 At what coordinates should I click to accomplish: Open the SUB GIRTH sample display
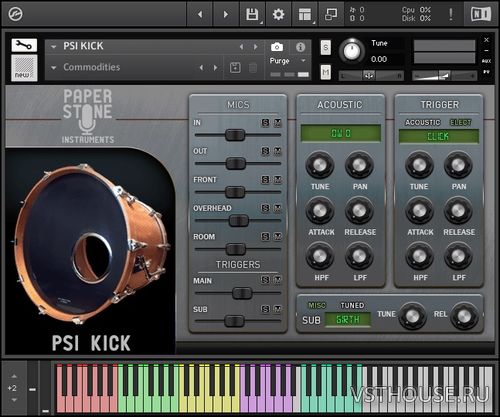point(348,320)
